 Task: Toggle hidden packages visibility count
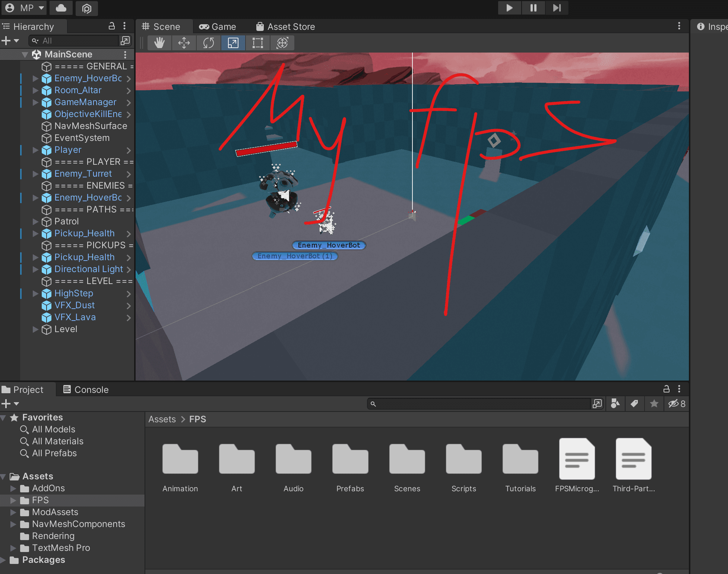pos(677,404)
